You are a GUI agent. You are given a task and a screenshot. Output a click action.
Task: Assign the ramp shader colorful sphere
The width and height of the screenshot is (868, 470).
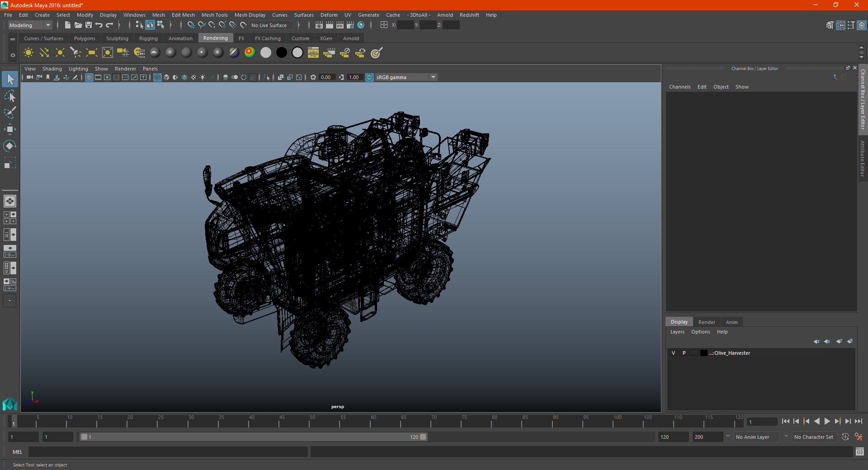250,52
